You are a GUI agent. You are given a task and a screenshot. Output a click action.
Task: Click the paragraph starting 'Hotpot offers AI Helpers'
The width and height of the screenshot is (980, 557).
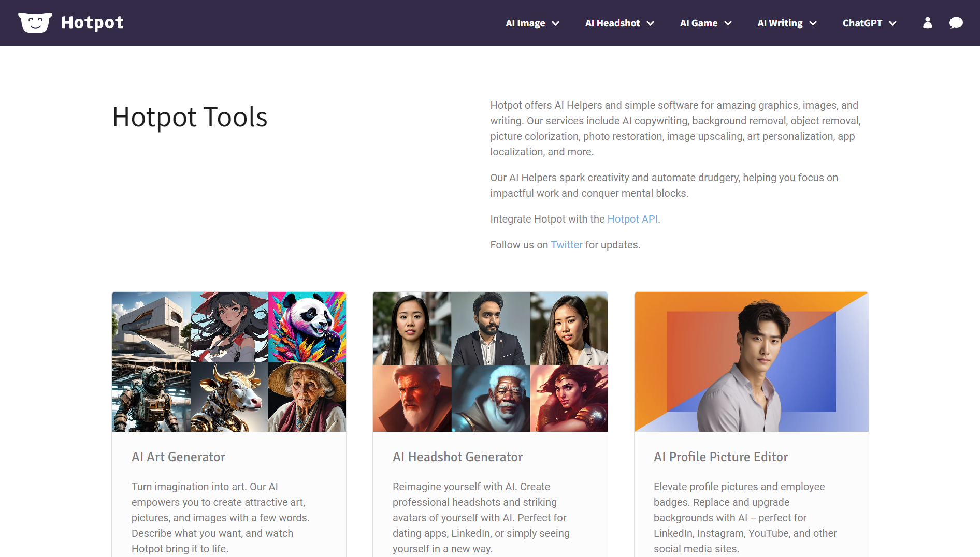click(675, 128)
